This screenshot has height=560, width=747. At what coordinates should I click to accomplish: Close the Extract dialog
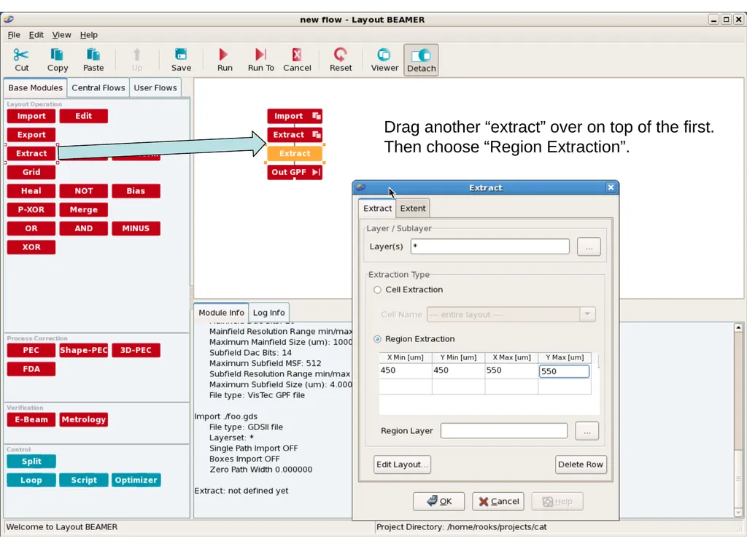(x=611, y=187)
